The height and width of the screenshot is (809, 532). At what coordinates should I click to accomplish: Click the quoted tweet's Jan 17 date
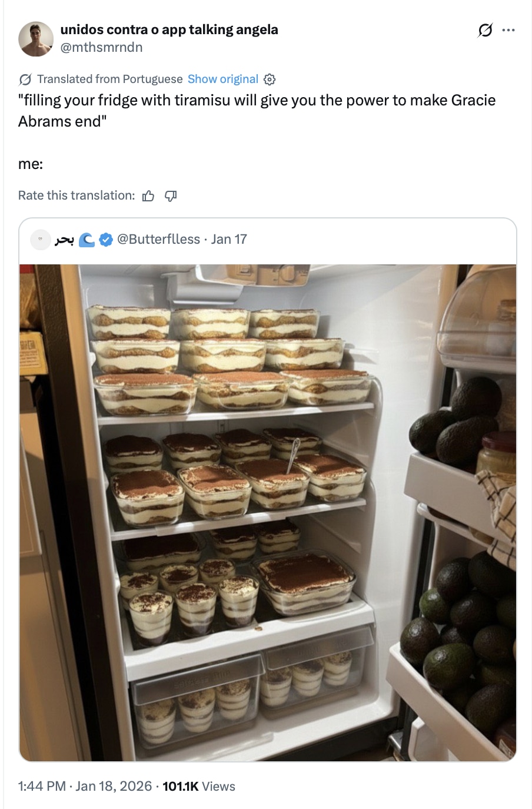coord(229,240)
